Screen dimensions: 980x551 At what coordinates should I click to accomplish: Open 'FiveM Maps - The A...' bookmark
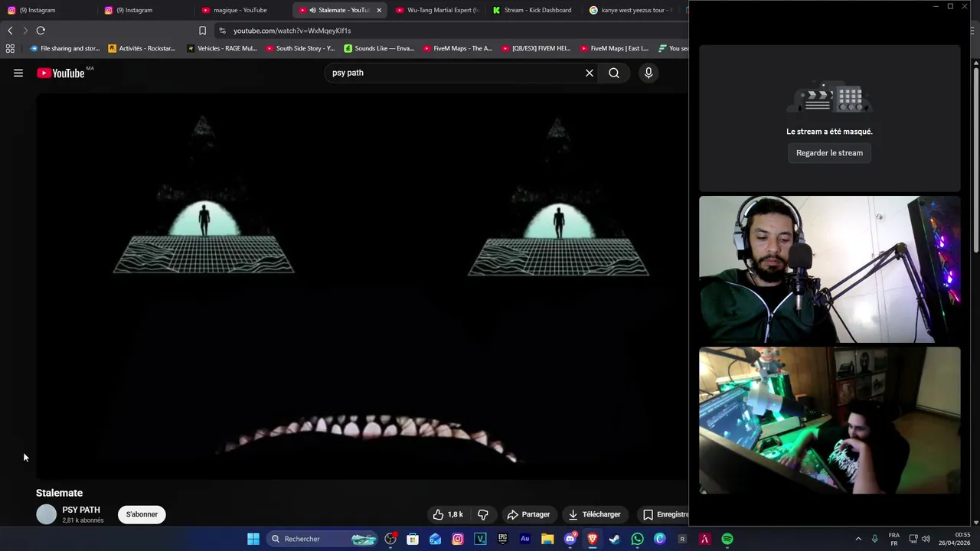tap(458, 48)
